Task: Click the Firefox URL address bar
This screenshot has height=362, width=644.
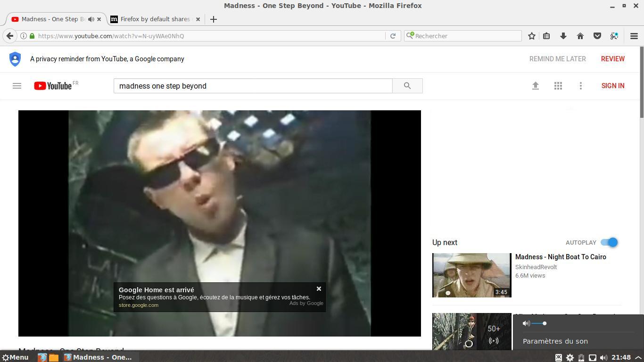Action: pyautogui.click(x=210, y=36)
